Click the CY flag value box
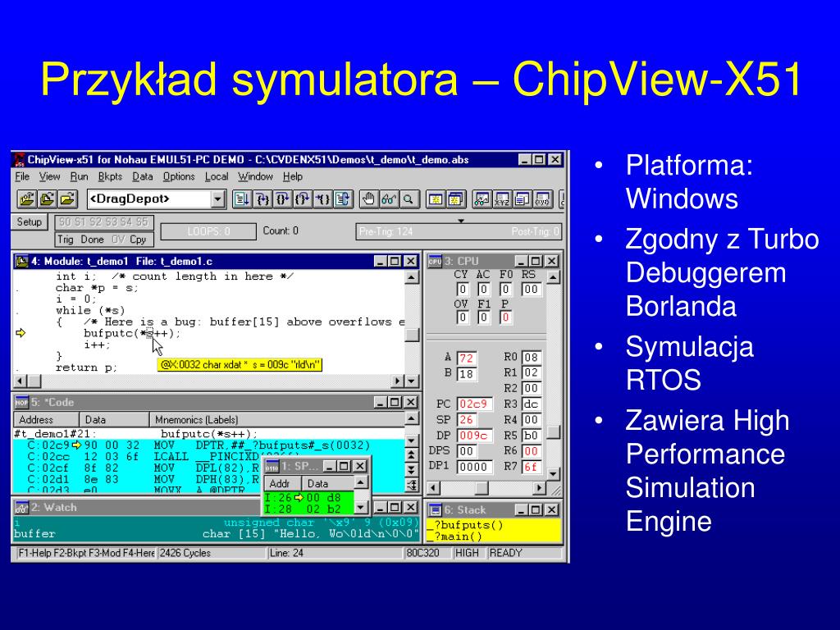840x630 pixels. click(463, 290)
